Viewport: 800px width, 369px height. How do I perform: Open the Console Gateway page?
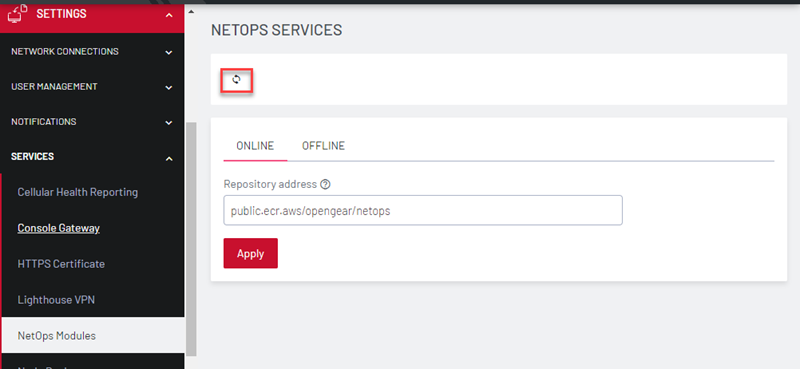tap(59, 228)
